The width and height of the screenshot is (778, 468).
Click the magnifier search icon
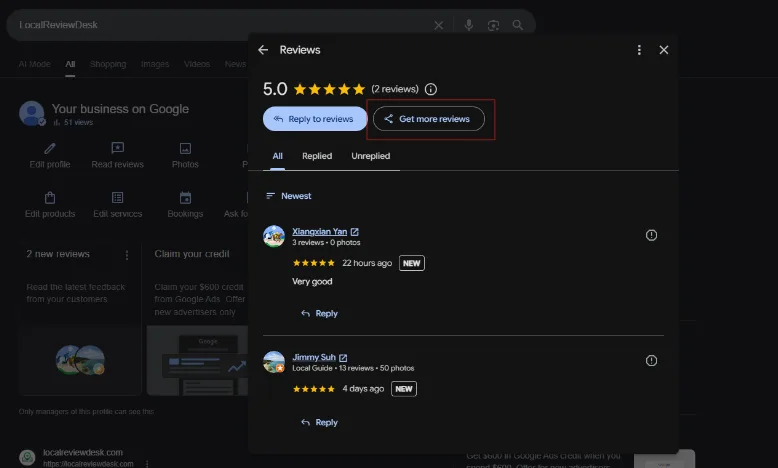pyautogui.click(x=518, y=25)
